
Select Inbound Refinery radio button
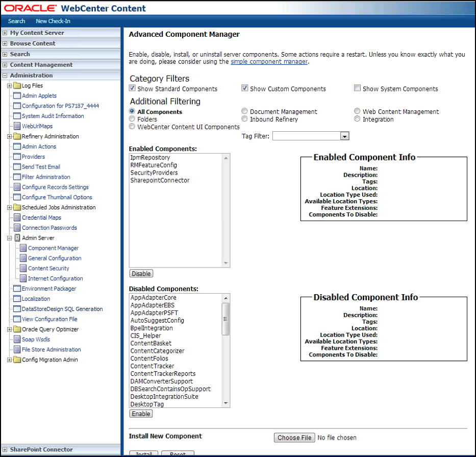pyautogui.click(x=244, y=119)
